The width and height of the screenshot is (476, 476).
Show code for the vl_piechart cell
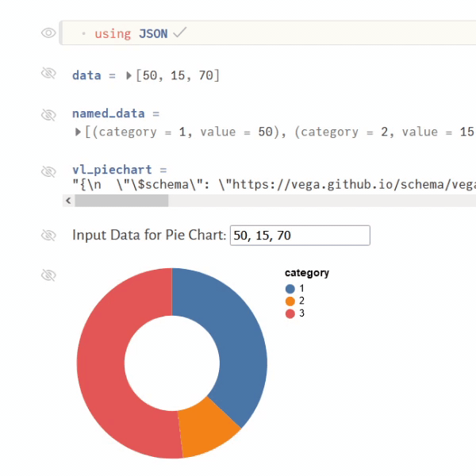pos(48,171)
